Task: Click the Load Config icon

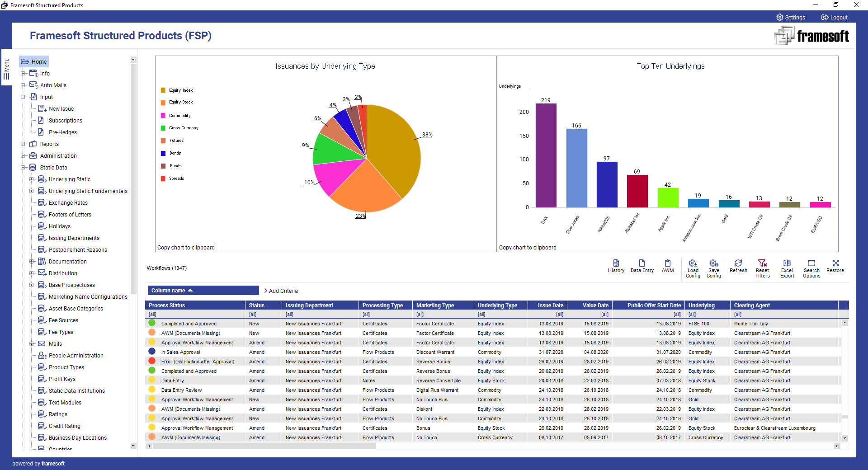Action: tap(693, 263)
